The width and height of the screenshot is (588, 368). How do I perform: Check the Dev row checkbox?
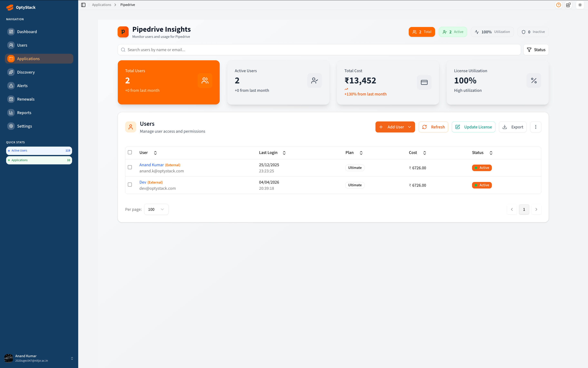[130, 185]
